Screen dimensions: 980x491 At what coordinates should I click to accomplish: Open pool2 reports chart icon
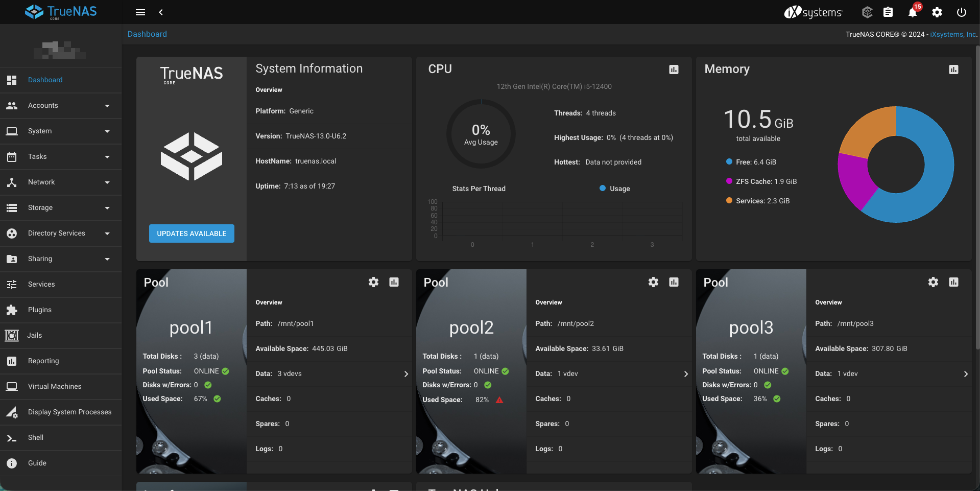pos(674,282)
